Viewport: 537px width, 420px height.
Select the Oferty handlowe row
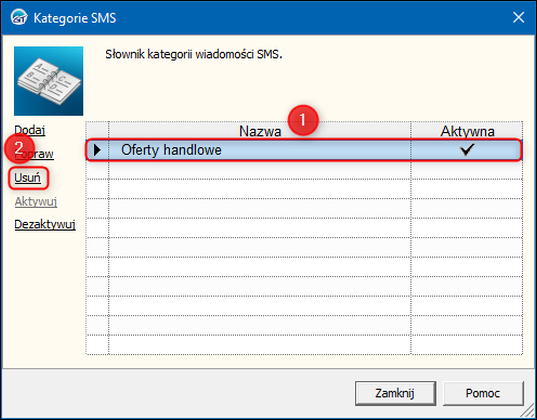click(304, 150)
